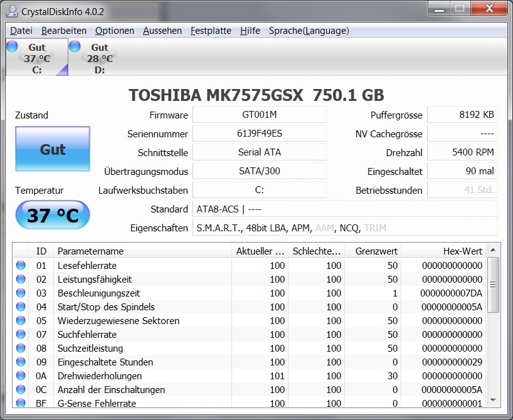513x420 pixels.
Task: Open the Sprache(Language) menu
Action: 309,31
